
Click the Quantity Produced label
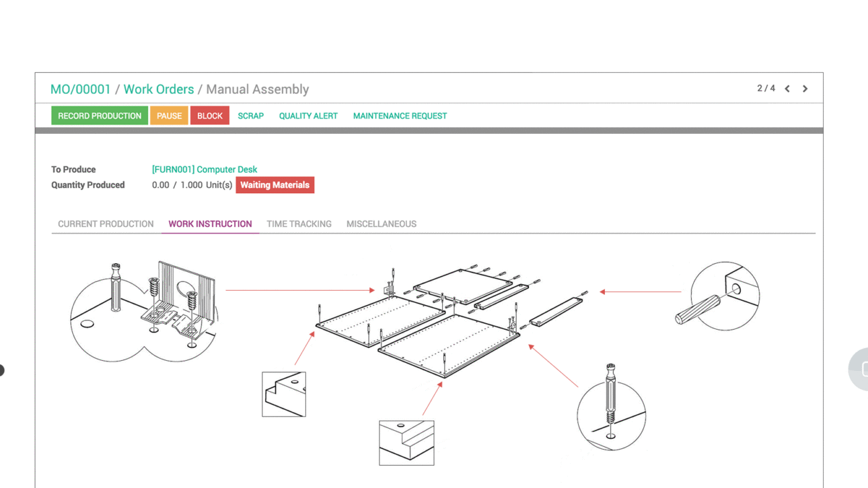click(88, 185)
